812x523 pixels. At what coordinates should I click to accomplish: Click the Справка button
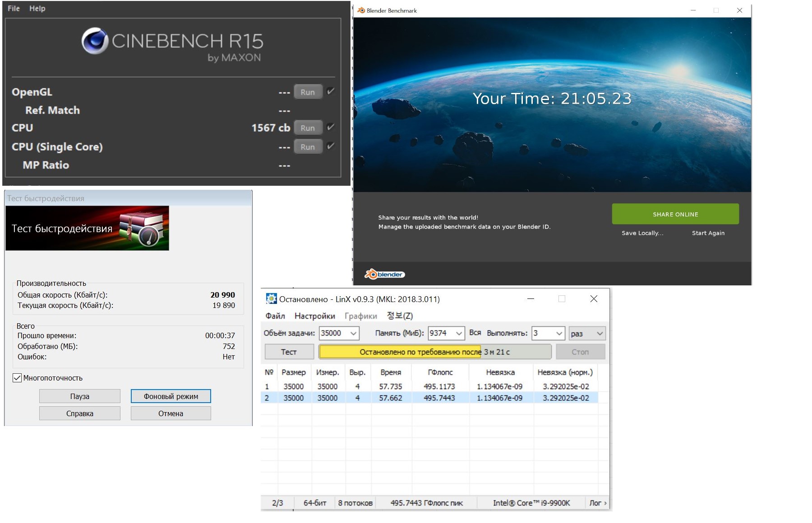coord(80,413)
